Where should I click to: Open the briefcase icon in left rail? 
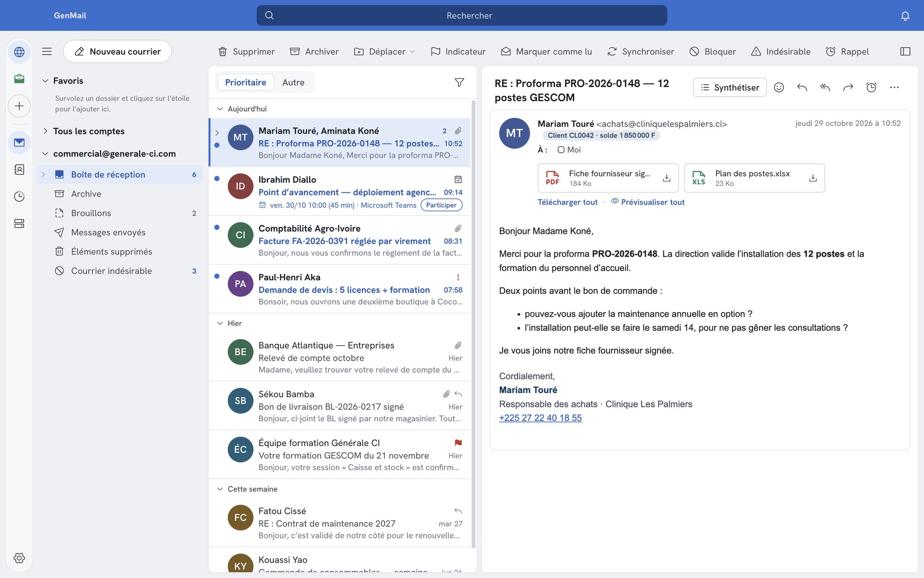19,79
